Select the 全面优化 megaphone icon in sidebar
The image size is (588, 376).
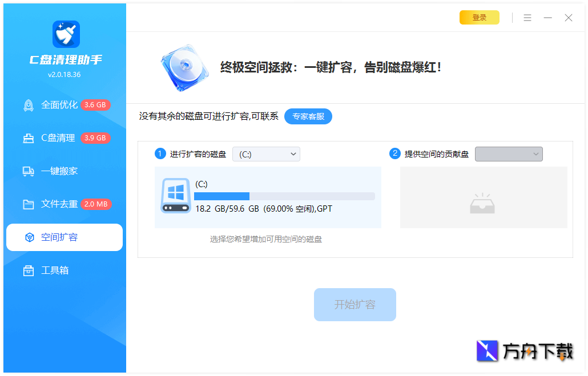pyautogui.click(x=29, y=104)
